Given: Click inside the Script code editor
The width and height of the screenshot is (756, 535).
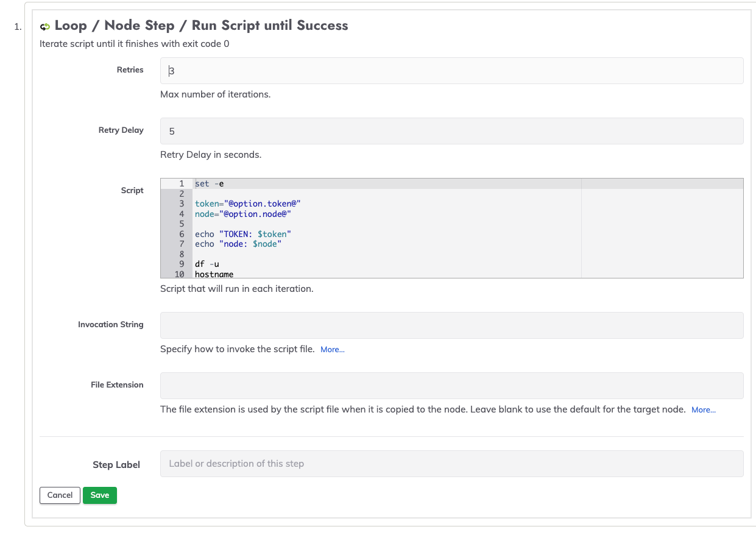Looking at the screenshot, I should click(x=451, y=228).
